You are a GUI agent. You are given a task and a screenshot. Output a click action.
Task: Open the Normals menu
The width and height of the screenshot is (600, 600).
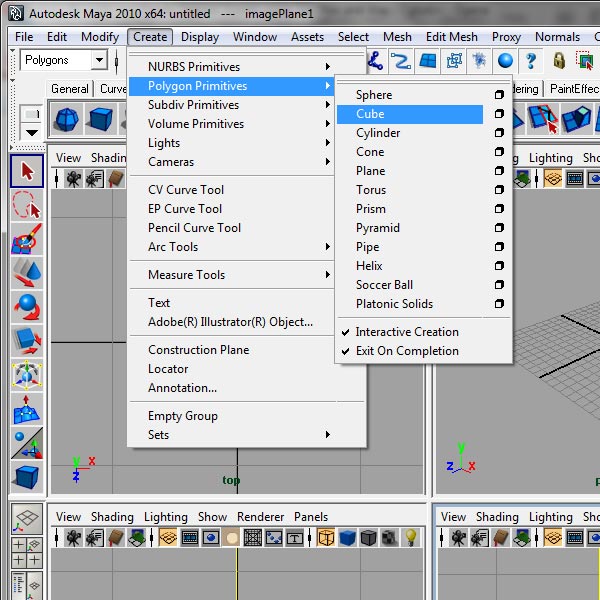pos(557,37)
